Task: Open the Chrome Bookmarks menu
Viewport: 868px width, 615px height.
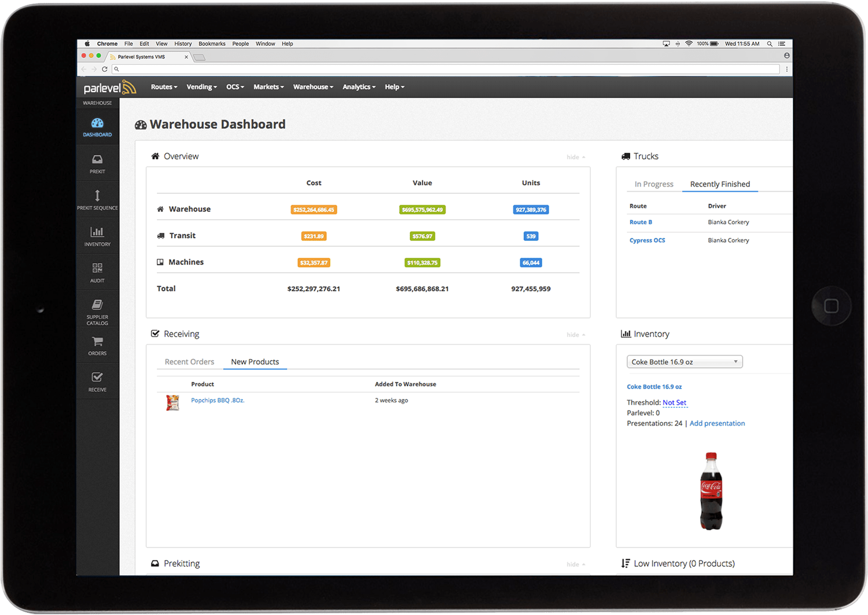Action: click(212, 43)
